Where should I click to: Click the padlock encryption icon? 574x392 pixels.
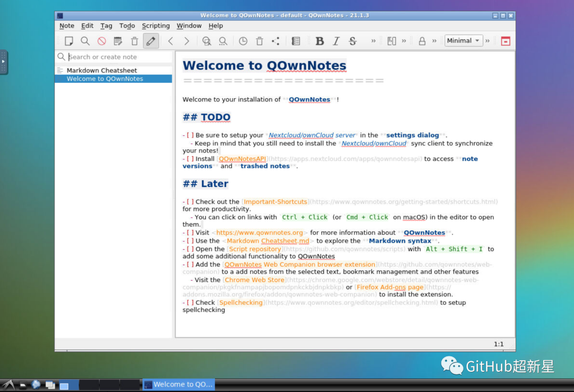[422, 41]
